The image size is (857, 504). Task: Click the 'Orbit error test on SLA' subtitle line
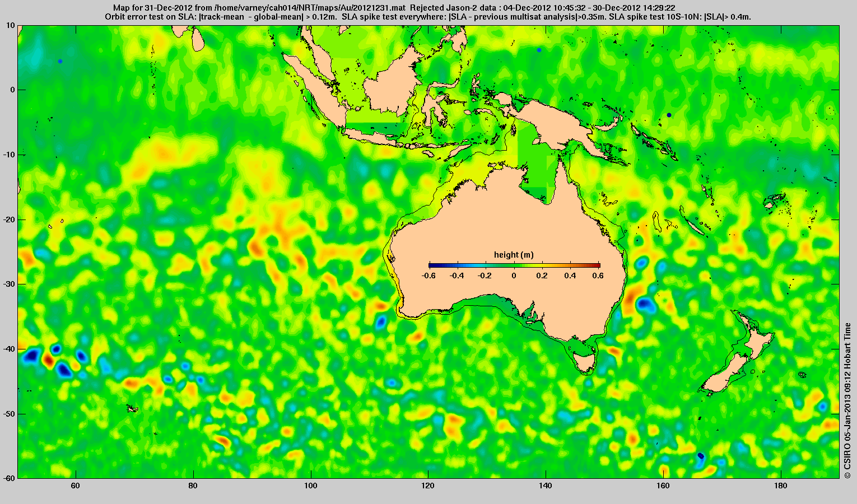(428, 17)
